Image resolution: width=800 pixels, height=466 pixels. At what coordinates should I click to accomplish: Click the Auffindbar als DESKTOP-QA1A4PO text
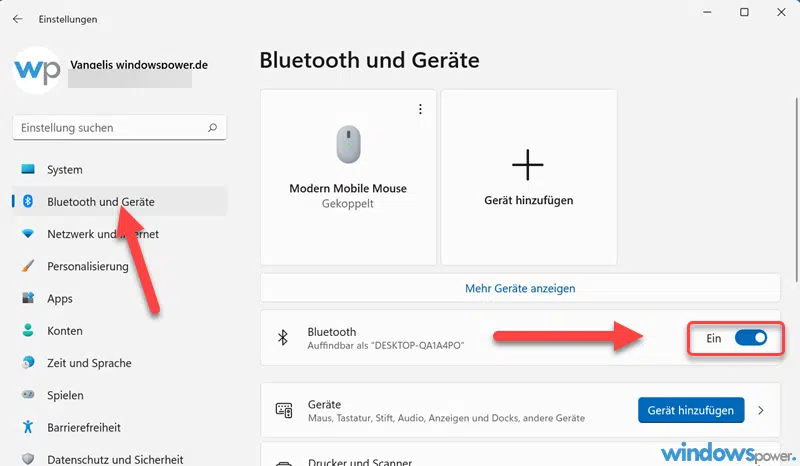point(386,346)
